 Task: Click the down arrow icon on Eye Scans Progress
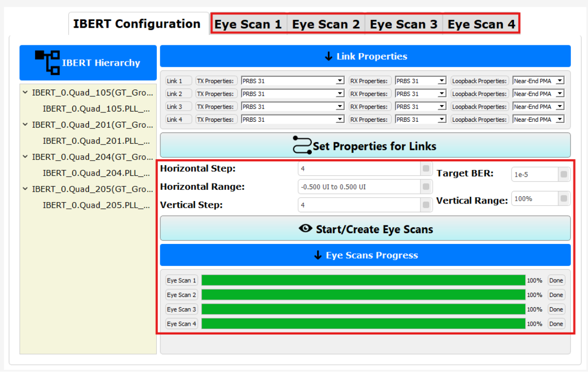pos(318,255)
